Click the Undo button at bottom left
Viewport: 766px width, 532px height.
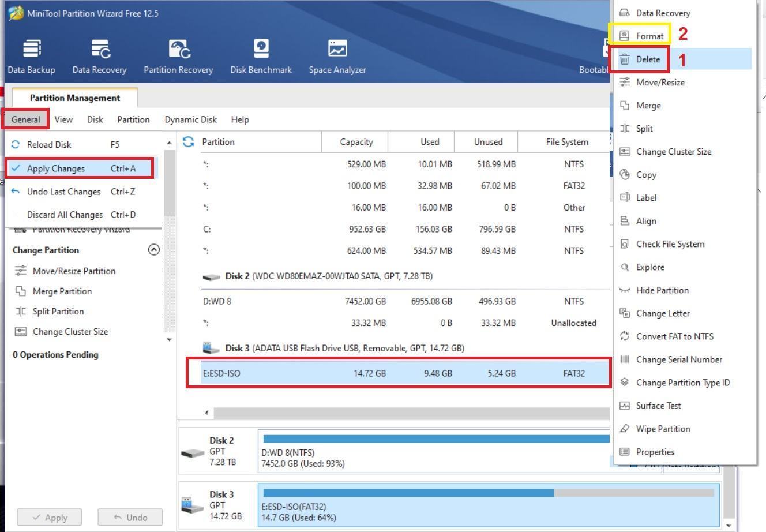pos(130,518)
